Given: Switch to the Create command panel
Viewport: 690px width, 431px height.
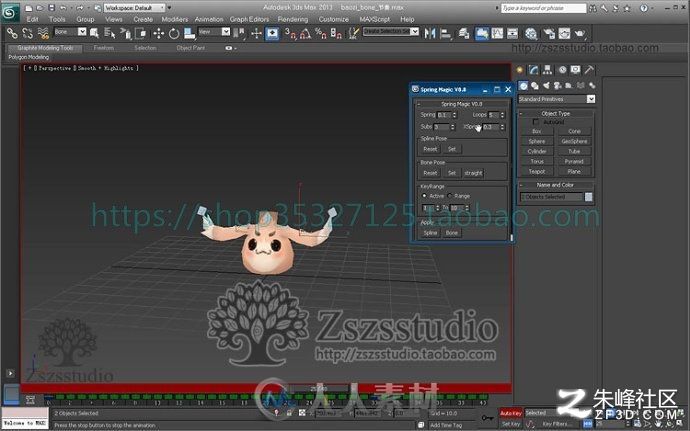Looking at the screenshot, I should [x=520, y=70].
